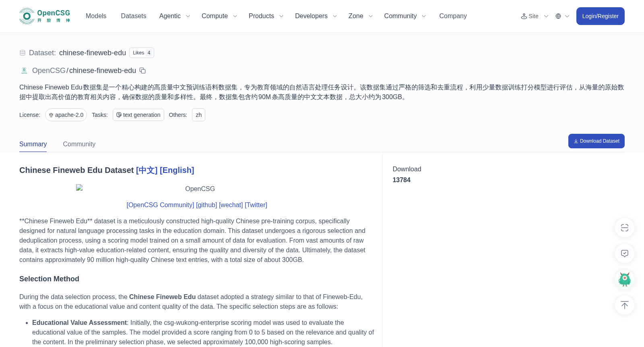Open the scan floating button
Viewport: 644px width, 347px height.
[x=625, y=228]
